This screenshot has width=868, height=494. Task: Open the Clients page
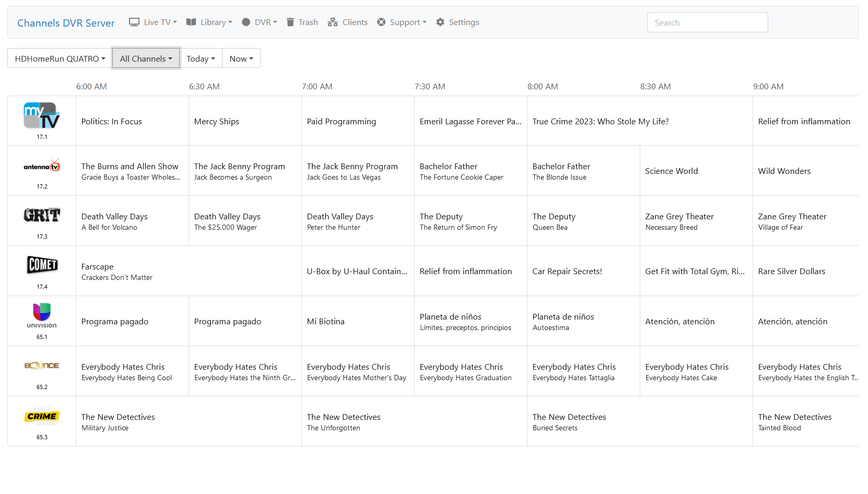347,22
